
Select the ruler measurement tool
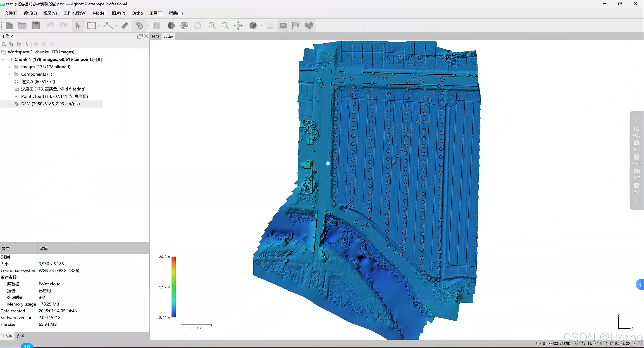125,26
